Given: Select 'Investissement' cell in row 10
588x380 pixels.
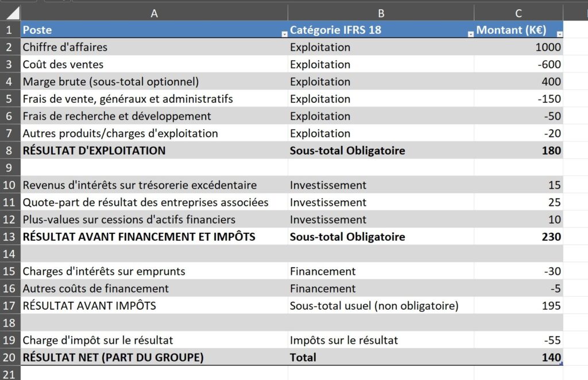Looking at the screenshot, I should (381, 185).
